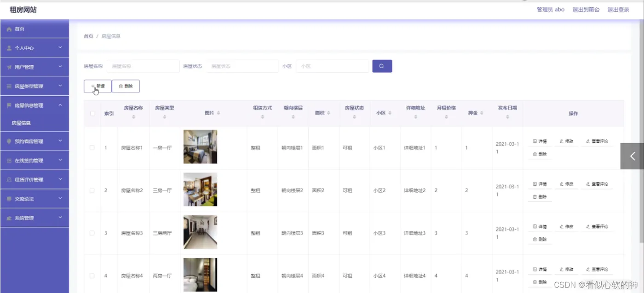Expand 系统管理 with its chevron
The height and width of the screenshot is (293, 644).
tap(60, 218)
